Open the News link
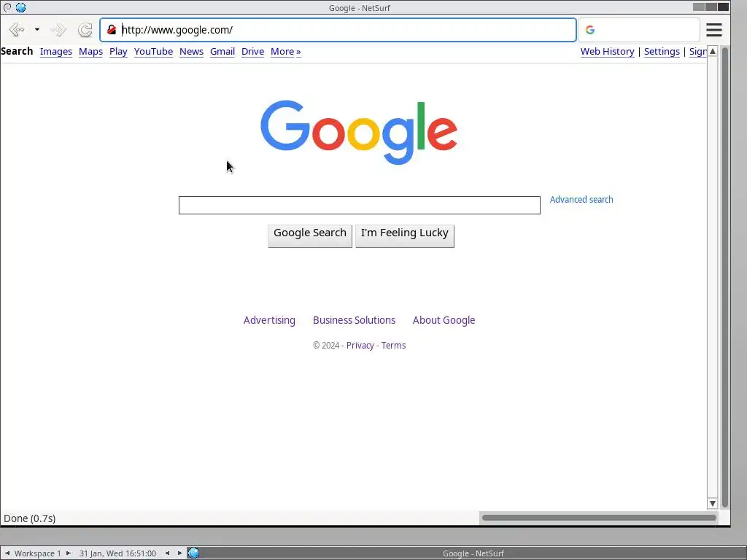The image size is (747, 560). (x=192, y=52)
